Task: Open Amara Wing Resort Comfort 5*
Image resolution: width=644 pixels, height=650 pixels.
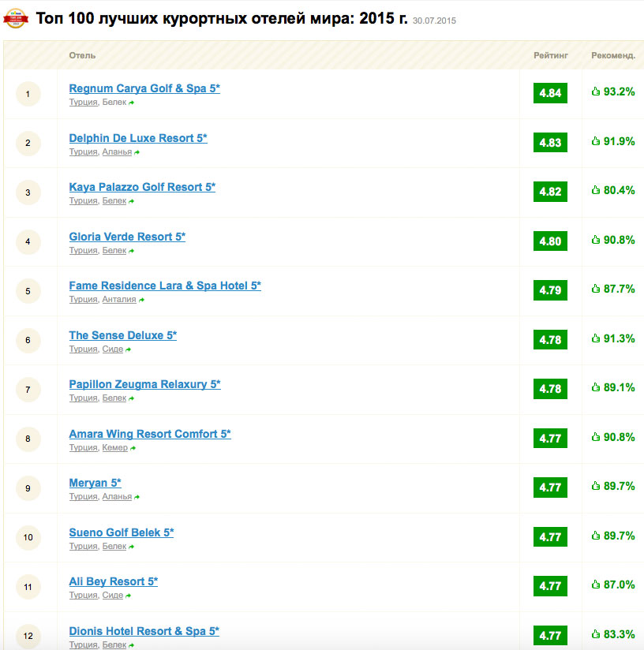Action: [x=150, y=434]
